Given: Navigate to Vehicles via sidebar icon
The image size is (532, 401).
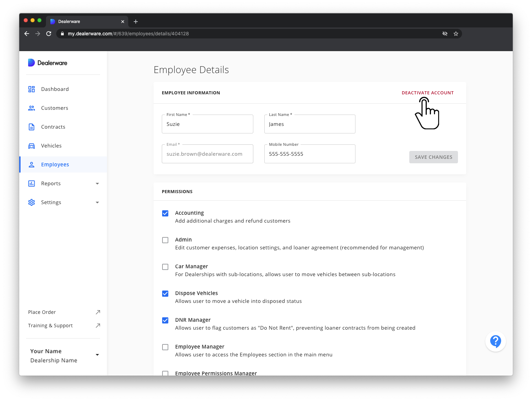Looking at the screenshot, I should [x=32, y=145].
